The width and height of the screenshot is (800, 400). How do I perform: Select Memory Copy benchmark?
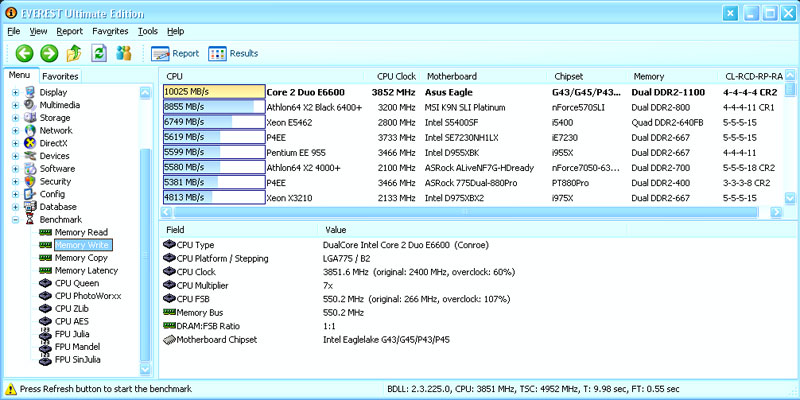81,258
